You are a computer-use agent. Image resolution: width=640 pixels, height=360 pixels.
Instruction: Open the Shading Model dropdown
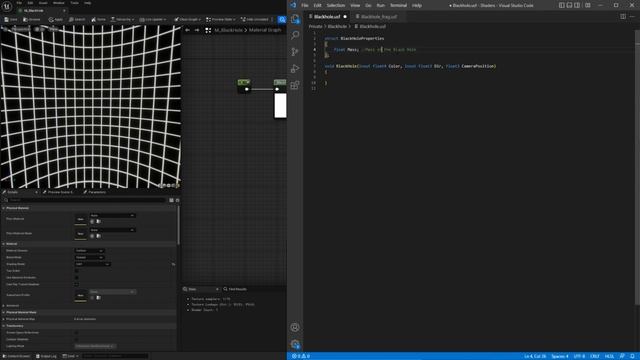(93, 264)
